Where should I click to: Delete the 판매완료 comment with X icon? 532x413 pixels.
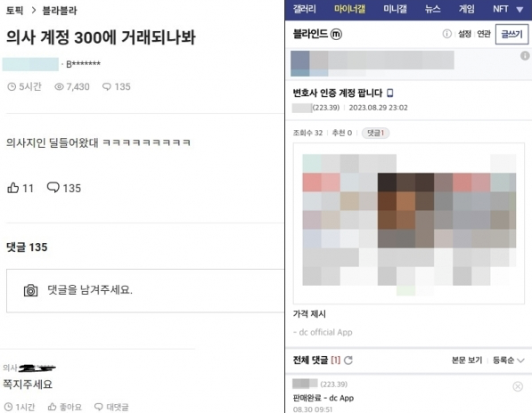tap(518, 386)
